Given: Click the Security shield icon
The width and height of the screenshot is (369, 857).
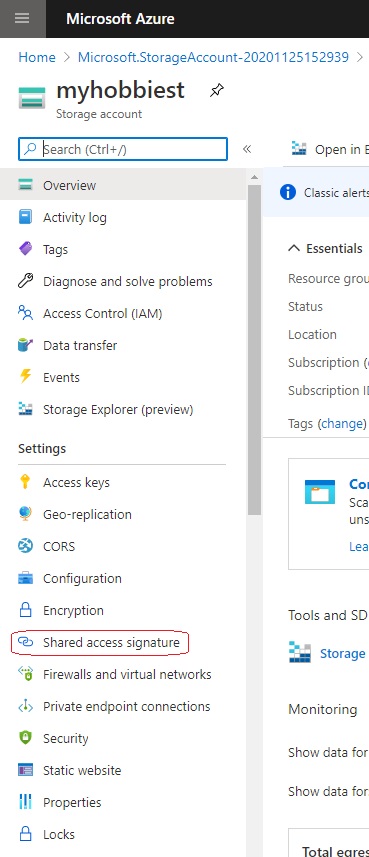Looking at the screenshot, I should [x=26, y=738].
